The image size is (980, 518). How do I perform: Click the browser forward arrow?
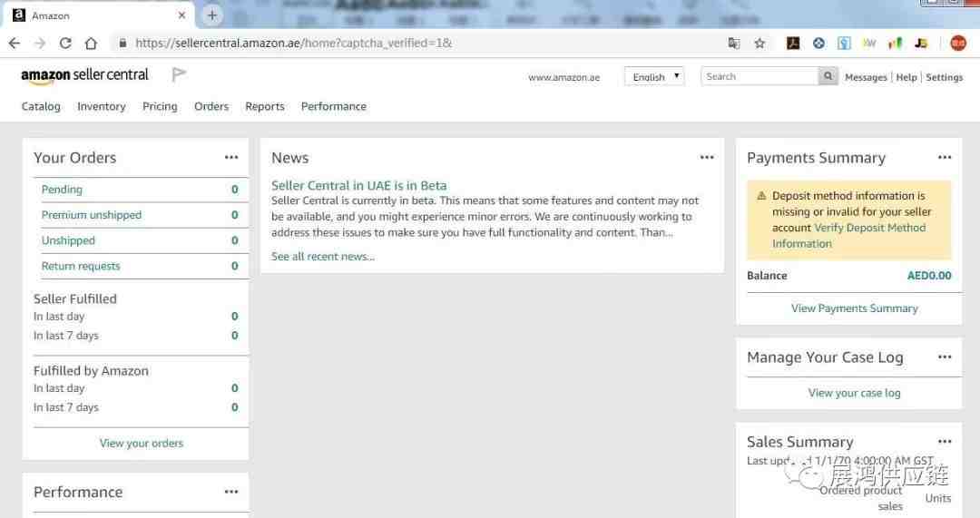pyautogui.click(x=39, y=44)
